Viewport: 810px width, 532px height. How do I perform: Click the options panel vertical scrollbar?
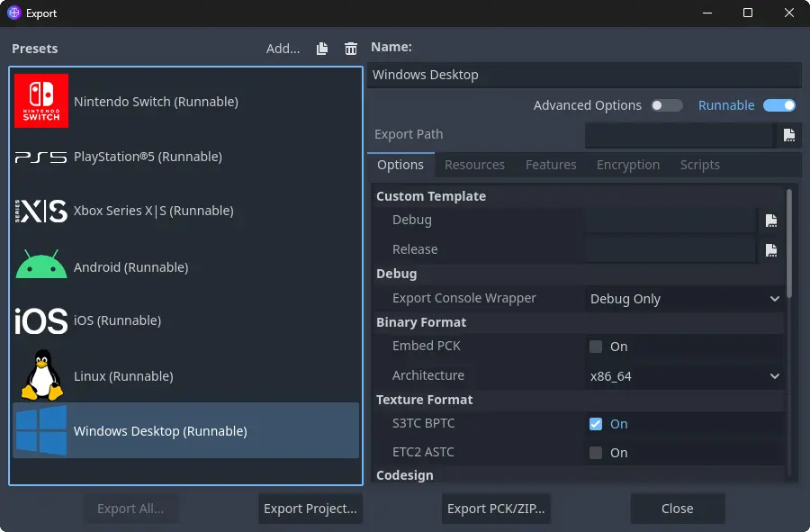[x=788, y=243]
